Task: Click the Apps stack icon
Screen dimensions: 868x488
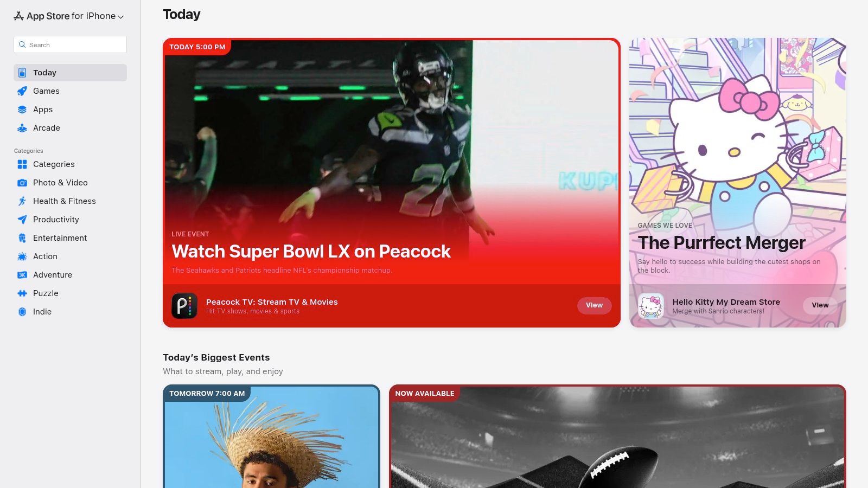Action: point(22,110)
